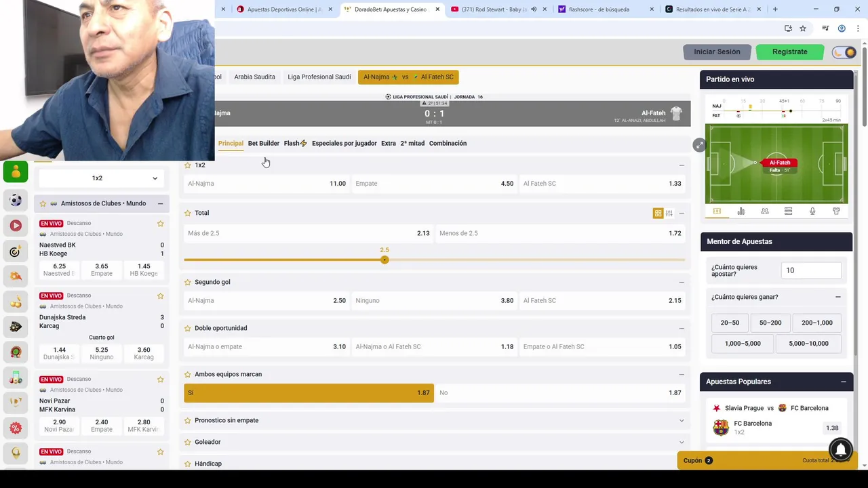Favorite the Goleador market star
This screenshot has width=868, height=488.
click(188, 442)
